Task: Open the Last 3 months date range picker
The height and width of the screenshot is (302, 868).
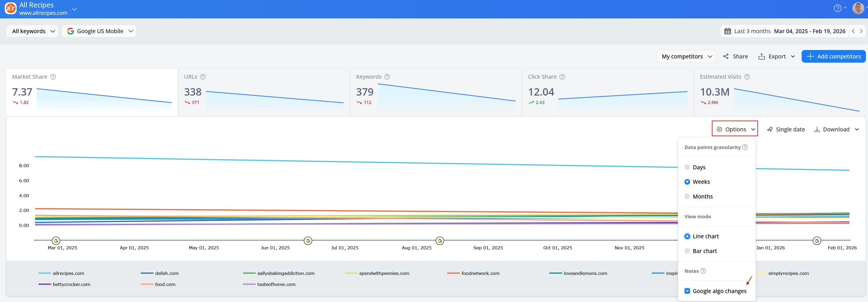Action: point(785,31)
